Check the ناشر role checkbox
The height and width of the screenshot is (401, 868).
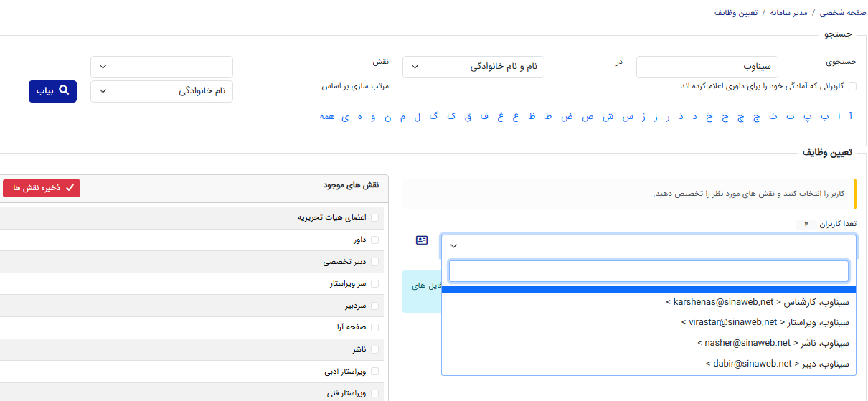click(374, 349)
